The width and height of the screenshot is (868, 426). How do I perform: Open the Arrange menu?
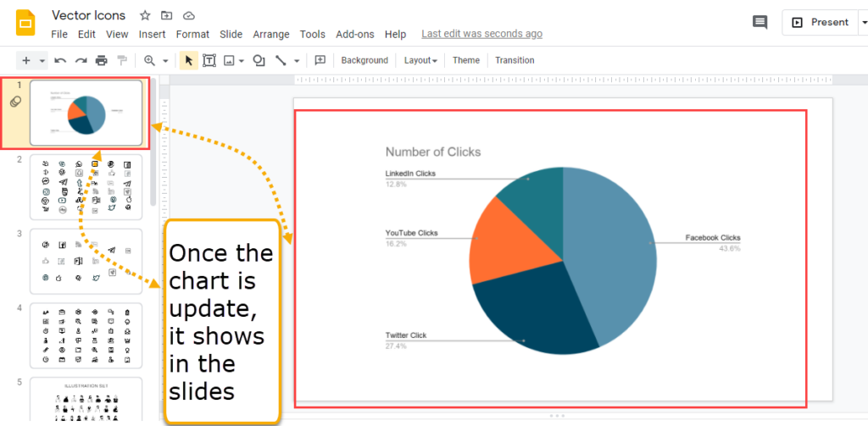(271, 35)
